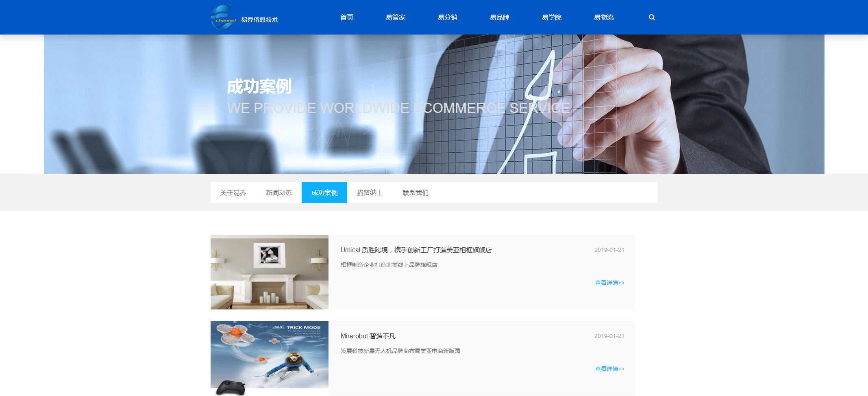Open the 招贤纳士 tab
The height and width of the screenshot is (396, 868).
pyautogui.click(x=370, y=193)
